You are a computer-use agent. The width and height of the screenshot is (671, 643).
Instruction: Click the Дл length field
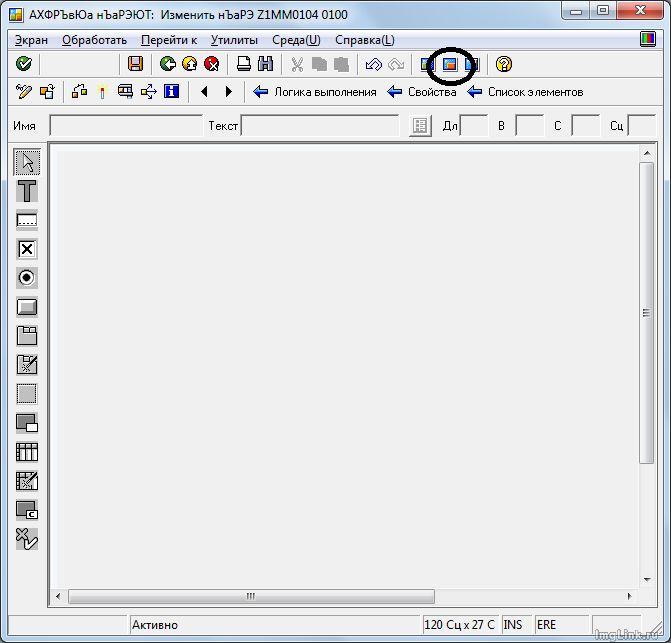[x=473, y=126]
